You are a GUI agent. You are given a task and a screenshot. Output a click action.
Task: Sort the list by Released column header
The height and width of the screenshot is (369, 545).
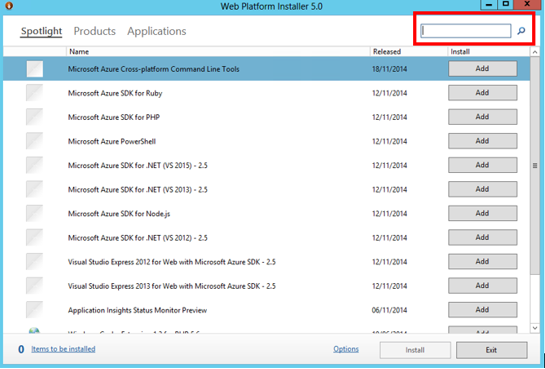[409, 51]
